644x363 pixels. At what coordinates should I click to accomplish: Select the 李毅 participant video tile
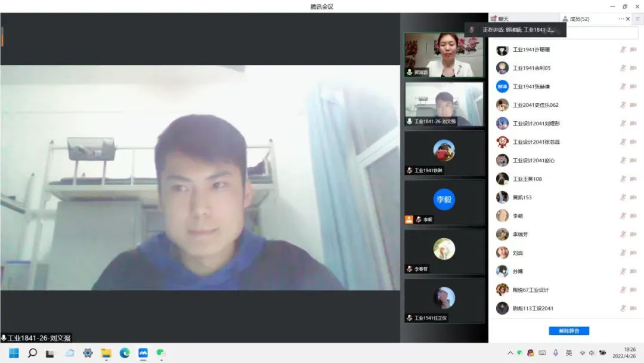point(444,200)
